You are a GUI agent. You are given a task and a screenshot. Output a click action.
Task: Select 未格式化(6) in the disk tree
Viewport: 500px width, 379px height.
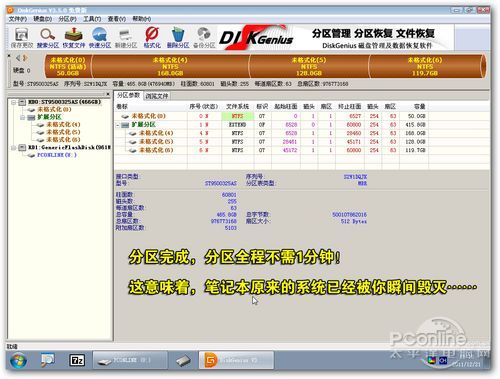tap(63, 140)
